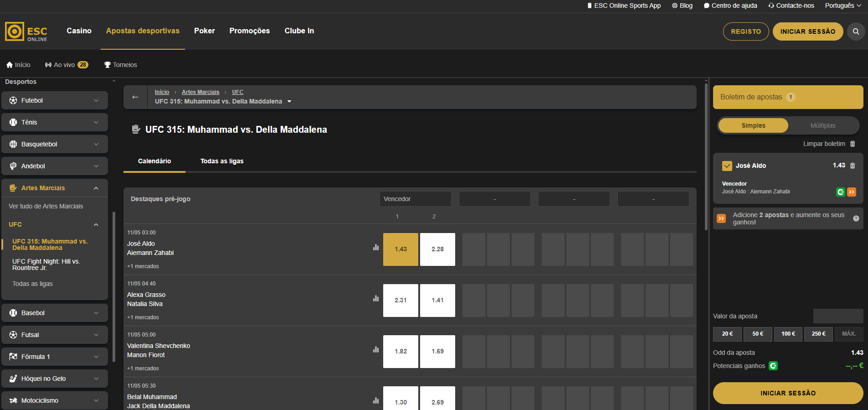Viewport: 868px width, 410px height.
Task: Open the Centro de ajuda link
Action: (x=730, y=5)
